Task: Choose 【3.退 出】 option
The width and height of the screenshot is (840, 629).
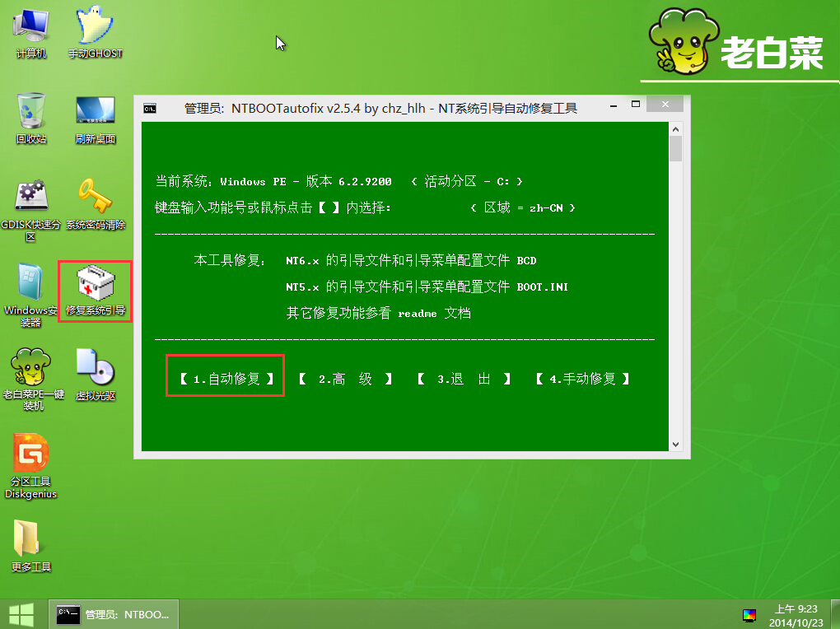Action: tap(464, 380)
